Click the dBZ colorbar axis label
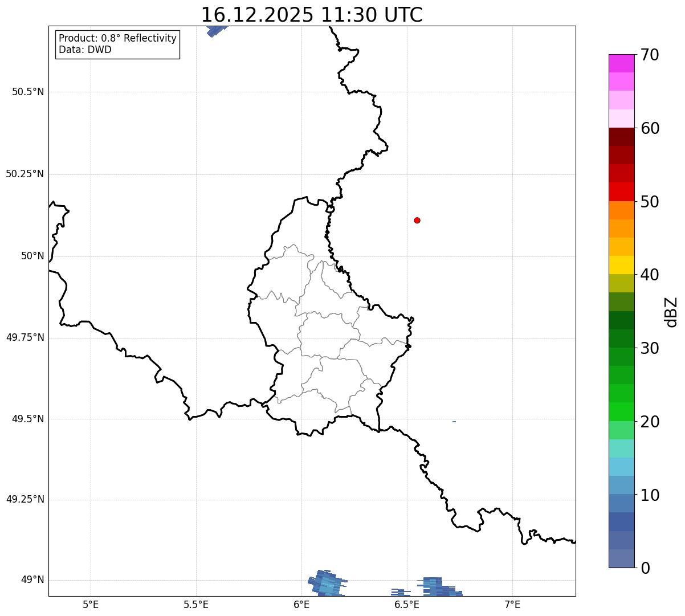 (671, 312)
